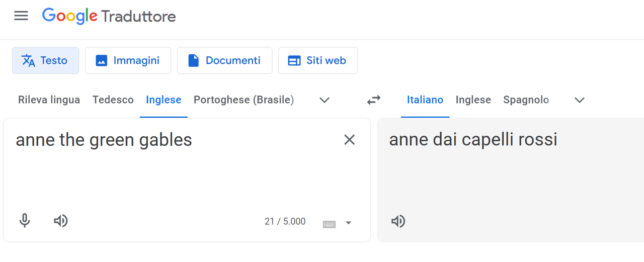This screenshot has height=262, width=644.
Task: Listen to the source text audio
Action: (61, 221)
